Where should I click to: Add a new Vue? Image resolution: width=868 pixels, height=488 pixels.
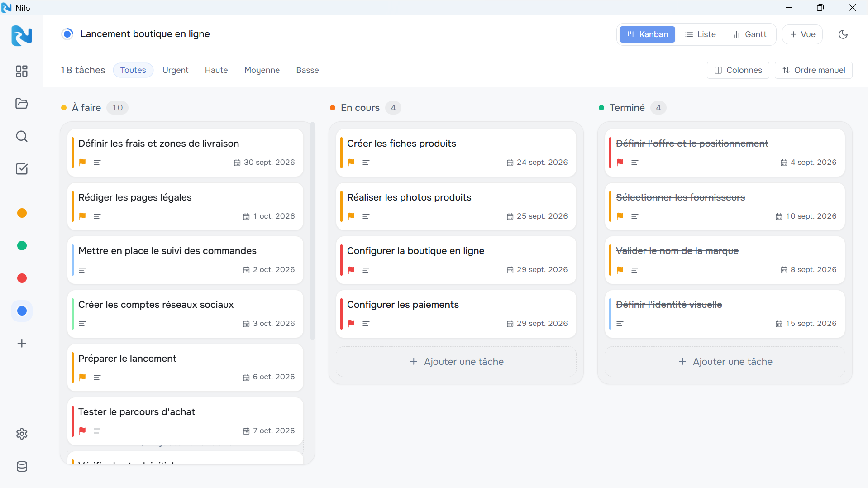(802, 34)
